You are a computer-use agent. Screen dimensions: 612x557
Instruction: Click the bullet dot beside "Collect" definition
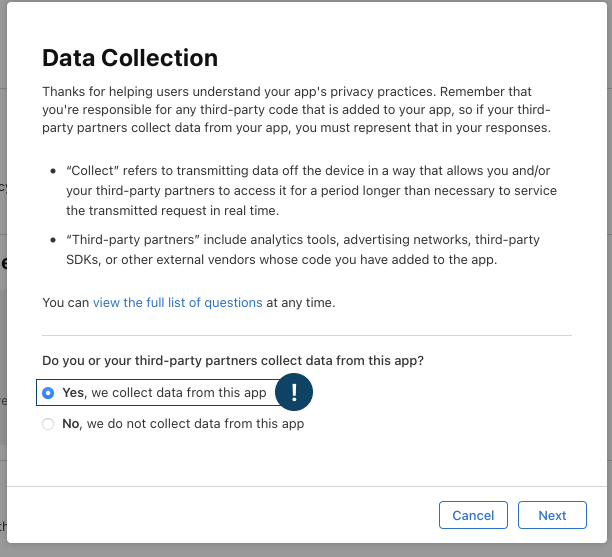(53, 171)
